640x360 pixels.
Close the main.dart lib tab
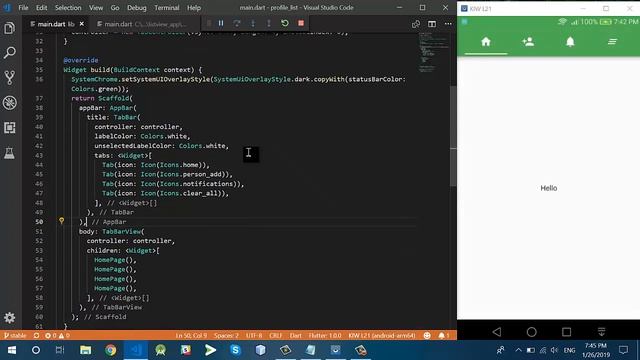tap(82, 24)
